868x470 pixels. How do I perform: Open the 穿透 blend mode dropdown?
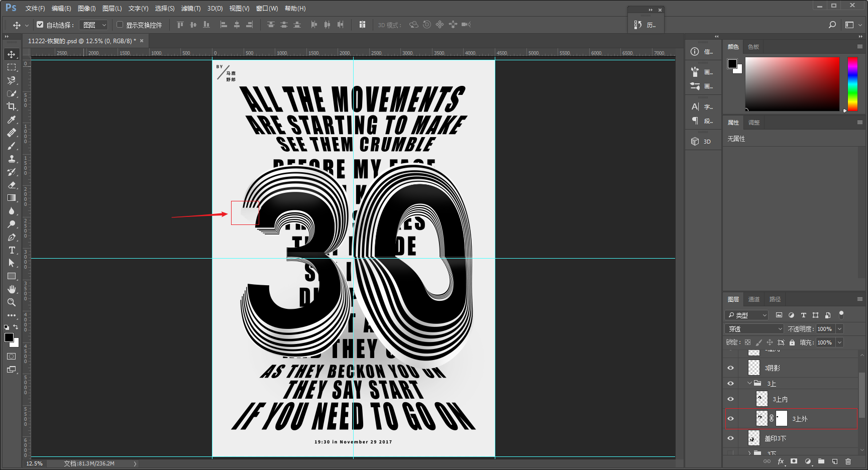click(755, 329)
